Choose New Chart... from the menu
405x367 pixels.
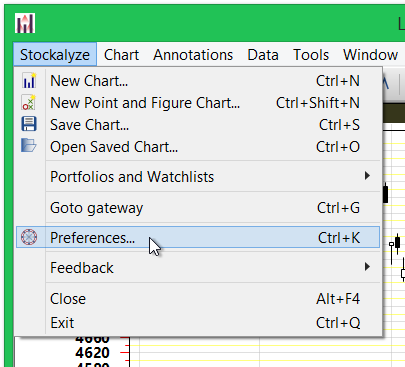(x=198, y=81)
